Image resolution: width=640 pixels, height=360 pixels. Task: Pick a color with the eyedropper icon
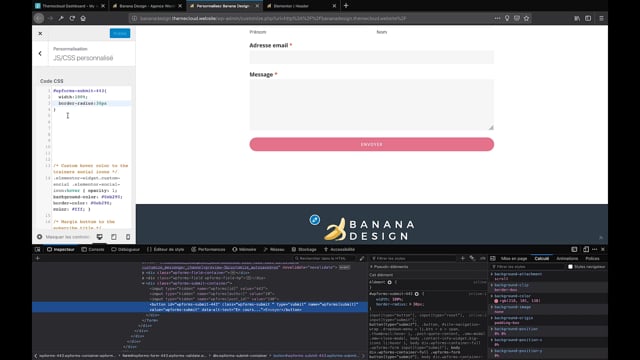(362, 258)
